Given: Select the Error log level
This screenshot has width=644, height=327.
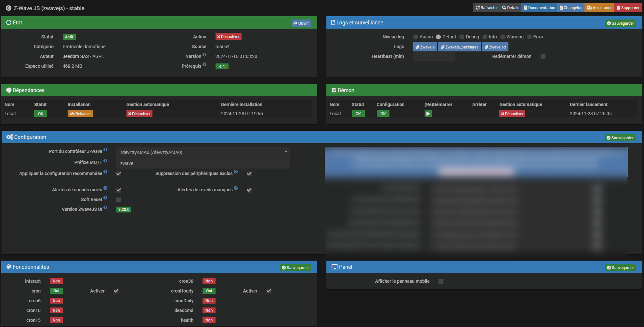Looking at the screenshot, I should point(529,37).
